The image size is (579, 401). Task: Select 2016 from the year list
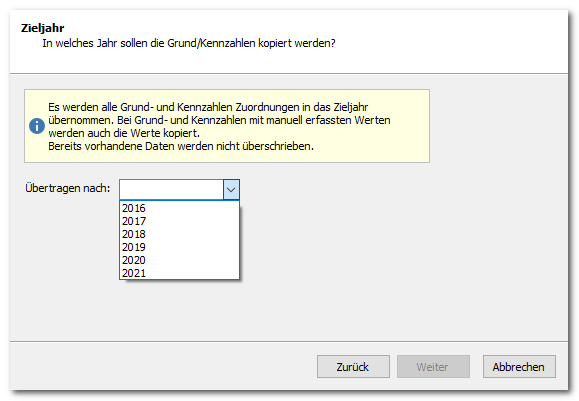(x=179, y=208)
